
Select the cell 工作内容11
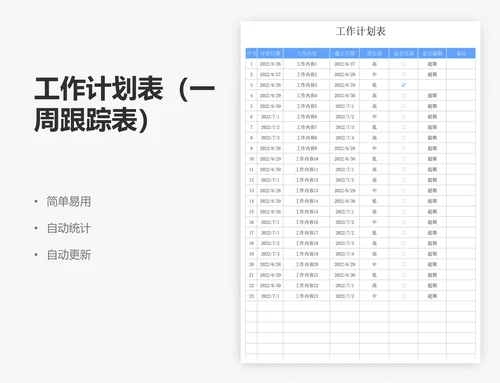coord(307,169)
